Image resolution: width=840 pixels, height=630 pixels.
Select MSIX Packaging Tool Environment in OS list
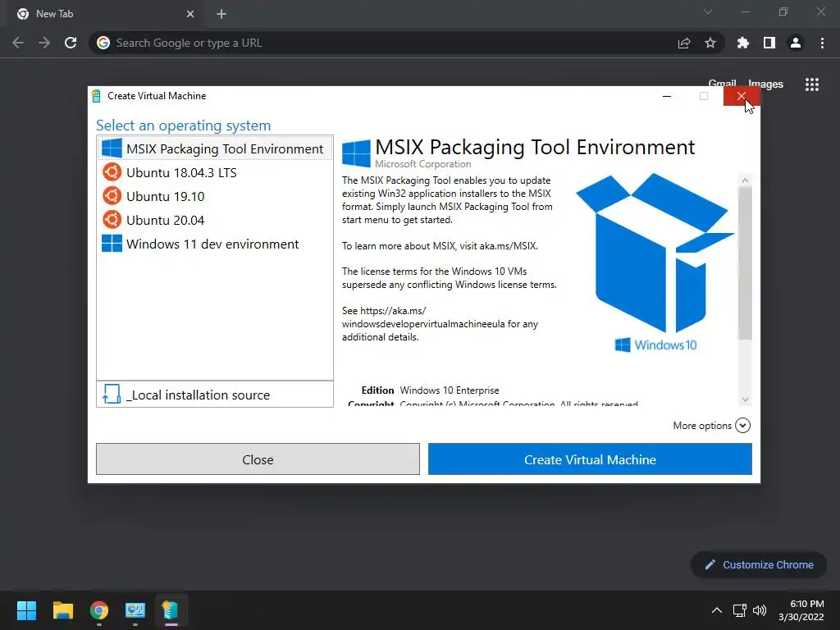coord(215,148)
